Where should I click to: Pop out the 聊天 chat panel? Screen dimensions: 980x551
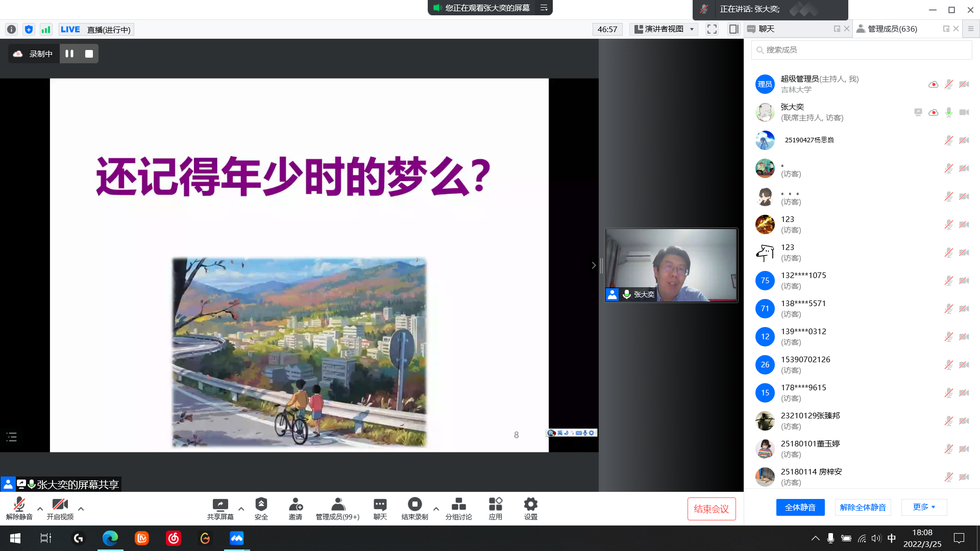pos(837,29)
